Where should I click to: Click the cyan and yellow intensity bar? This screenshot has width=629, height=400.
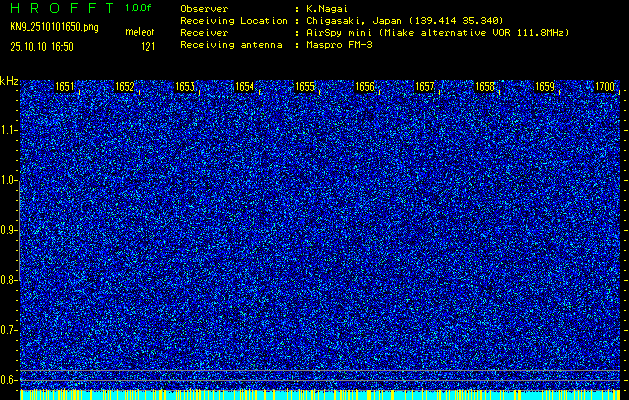320,394
